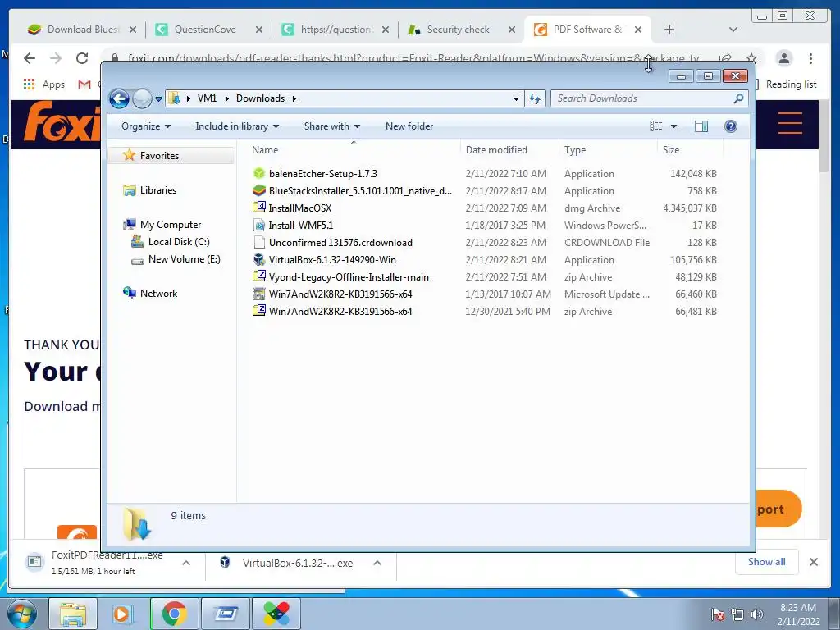Click the volume speaker tray icon

point(756,614)
